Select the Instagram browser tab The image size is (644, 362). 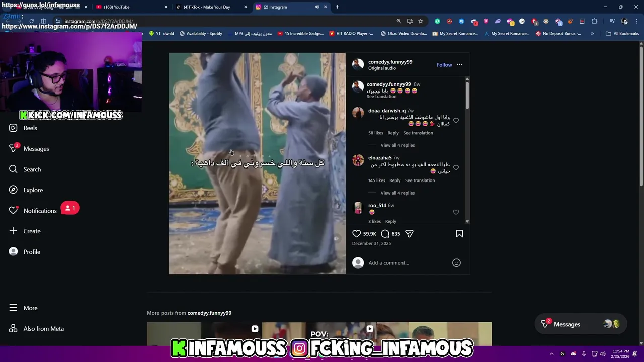pyautogui.click(x=284, y=7)
